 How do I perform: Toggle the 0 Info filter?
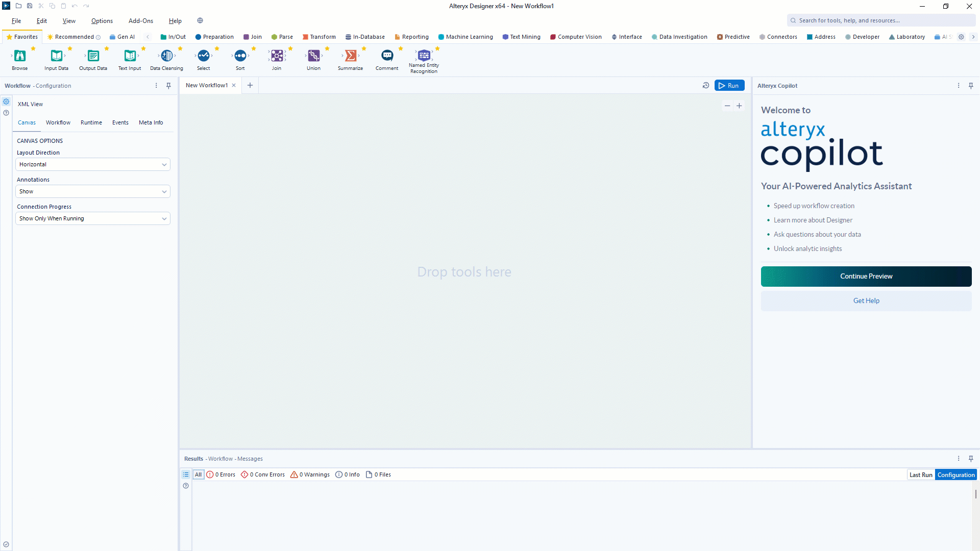[x=348, y=474]
